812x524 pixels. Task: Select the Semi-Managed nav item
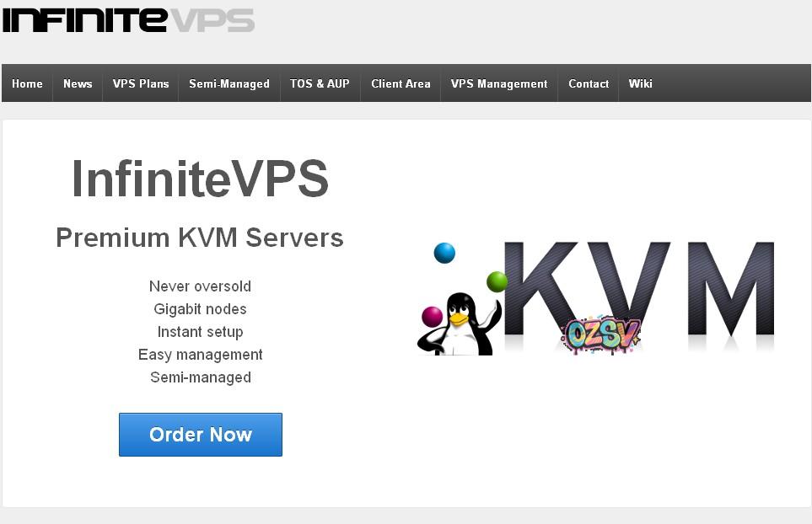tap(229, 83)
